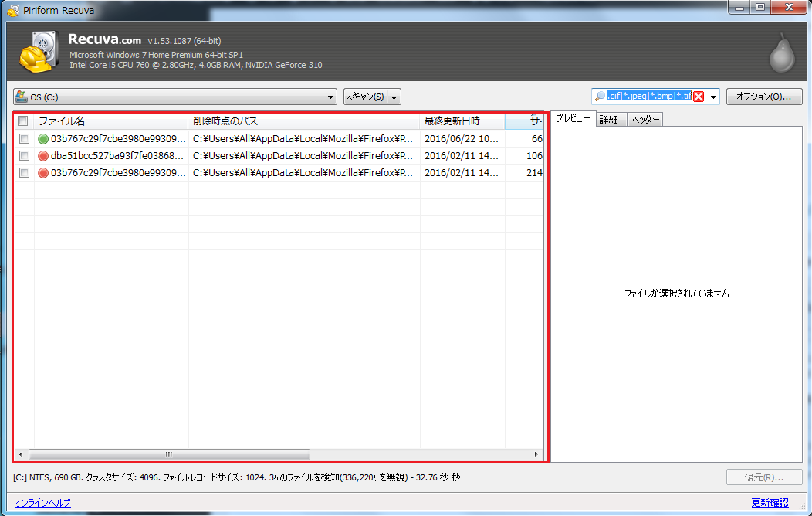Click the red status circle of the size 214 file
The height and width of the screenshot is (516, 812).
click(x=43, y=173)
